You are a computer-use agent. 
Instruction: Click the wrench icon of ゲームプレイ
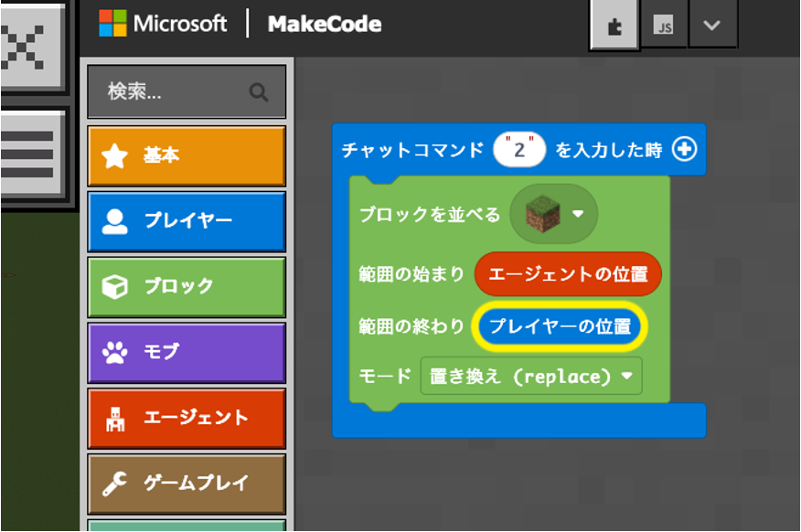pos(114,484)
